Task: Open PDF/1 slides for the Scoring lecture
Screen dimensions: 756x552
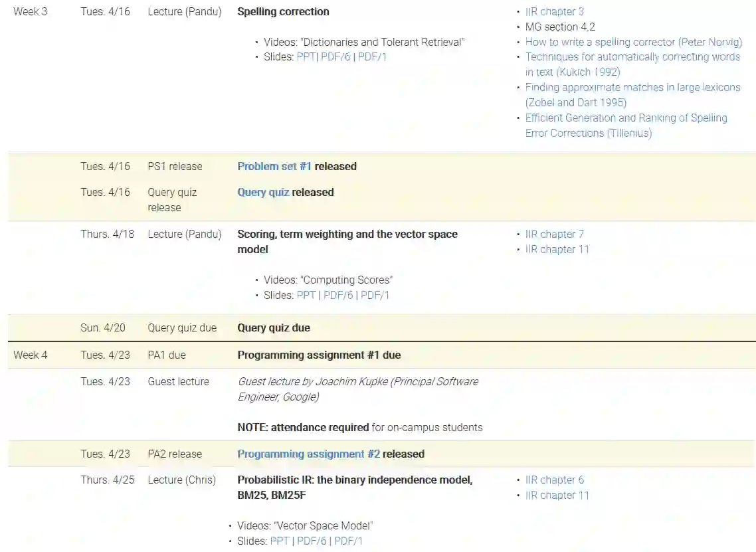Action: click(x=375, y=295)
